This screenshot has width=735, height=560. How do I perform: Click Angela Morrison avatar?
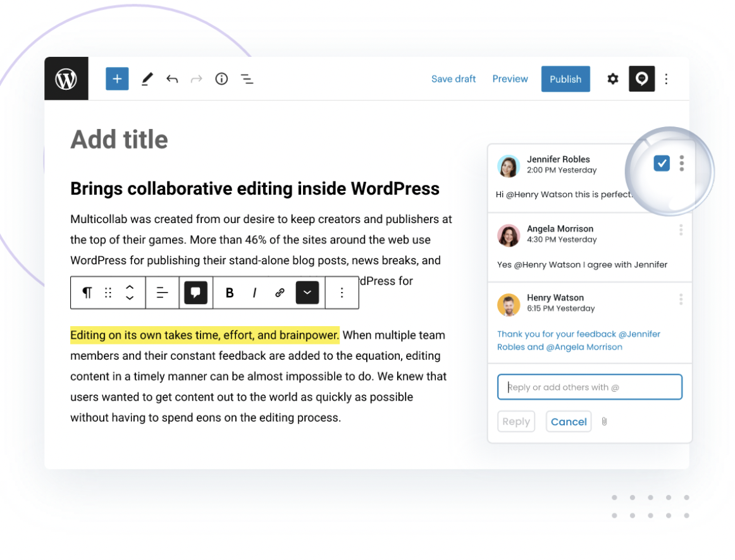509,236
